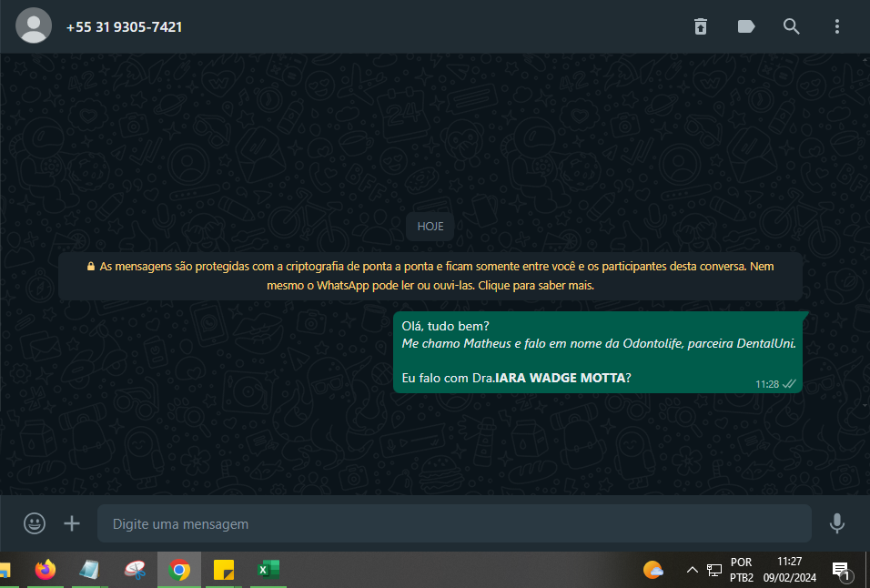Viewport: 870px width, 588px height.
Task: Expand hidden system tray icons chevron
Action: [692, 570]
